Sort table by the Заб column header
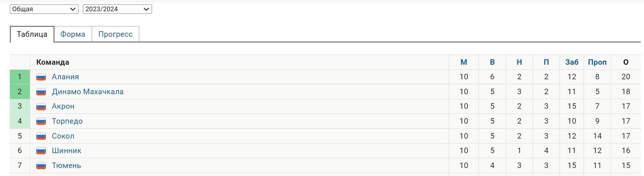 point(572,62)
